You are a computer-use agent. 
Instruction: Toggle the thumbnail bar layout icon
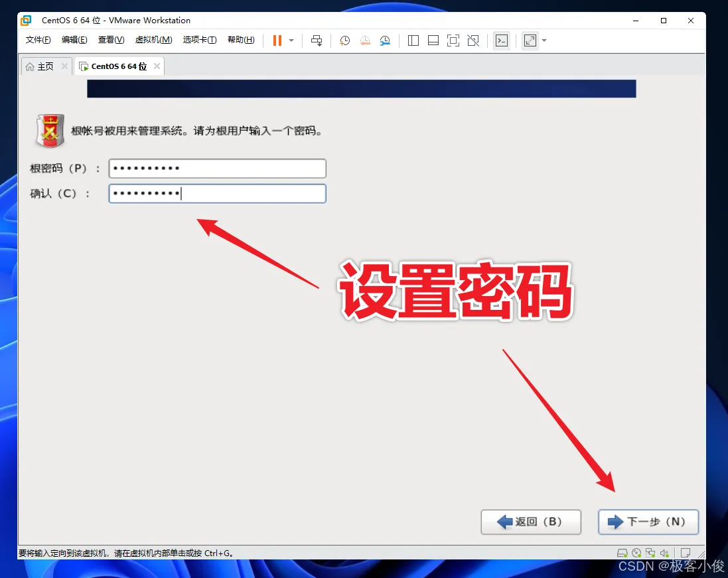[x=433, y=40]
